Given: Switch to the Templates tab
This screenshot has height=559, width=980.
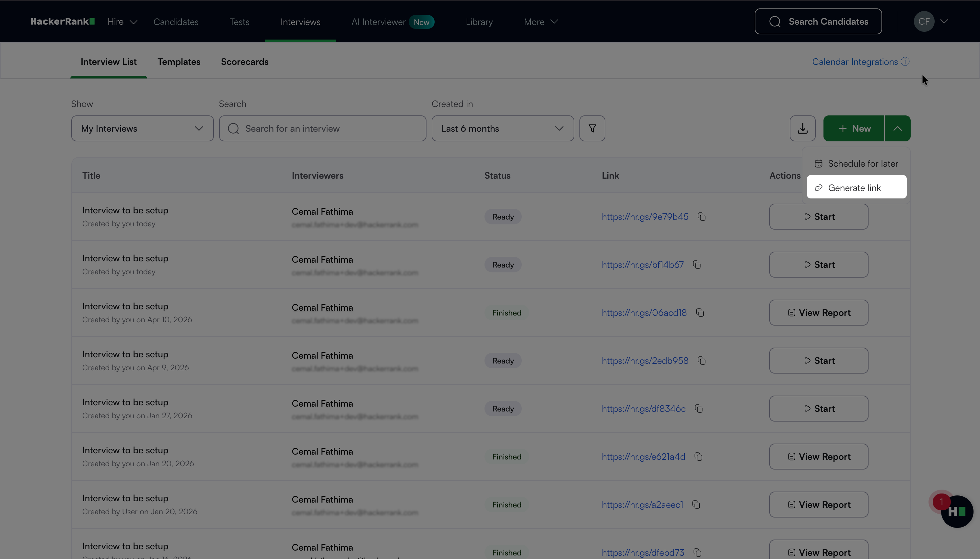Looking at the screenshot, I should coord(179,62).
